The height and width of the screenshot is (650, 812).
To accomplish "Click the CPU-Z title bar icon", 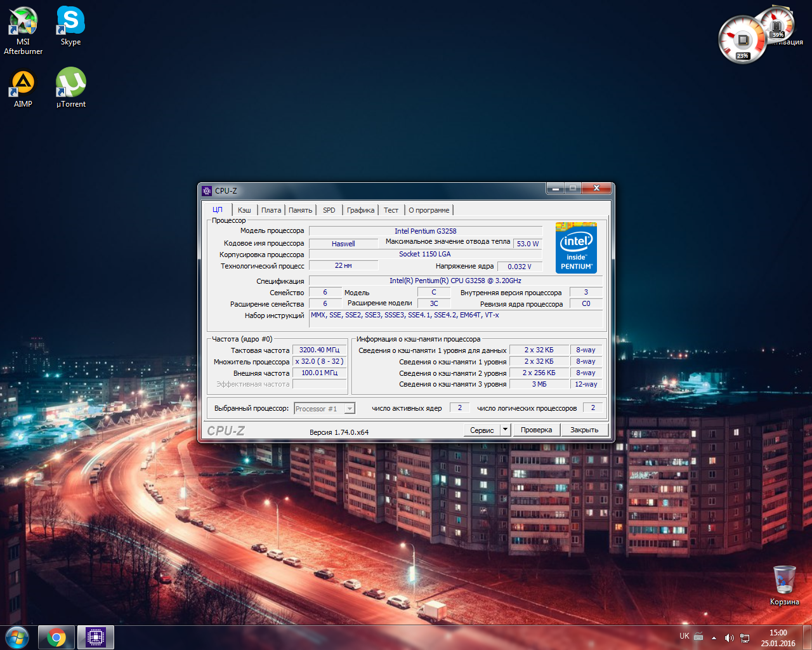I will (x=207, y=190).
